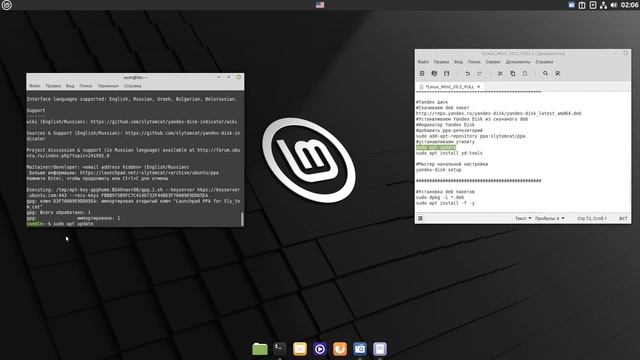Open the sound volume tray icon
640x360 pixels.
pyautogui.click(x=614, y=5)
